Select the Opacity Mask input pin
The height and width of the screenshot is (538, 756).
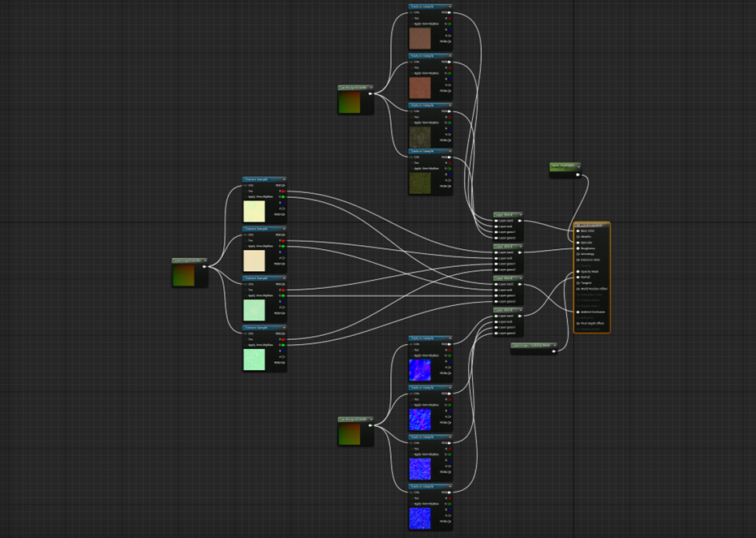(578, 271)
